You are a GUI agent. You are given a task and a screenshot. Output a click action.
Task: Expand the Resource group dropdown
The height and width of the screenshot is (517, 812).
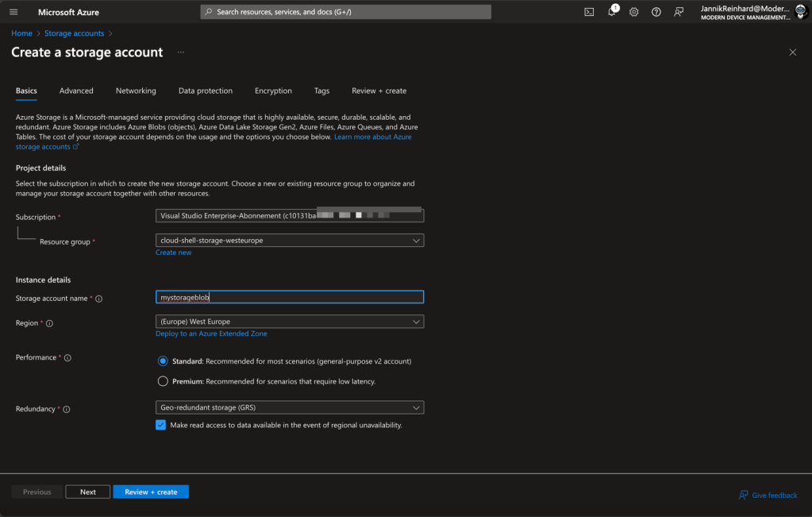point(290,240)
